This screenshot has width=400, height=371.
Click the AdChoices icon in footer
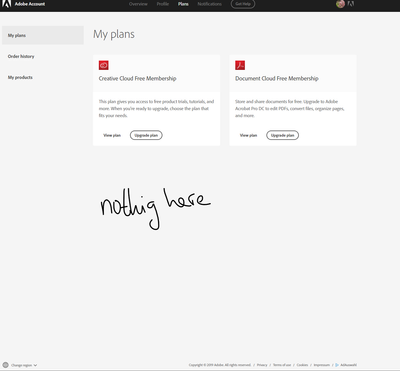coord(337,365)
